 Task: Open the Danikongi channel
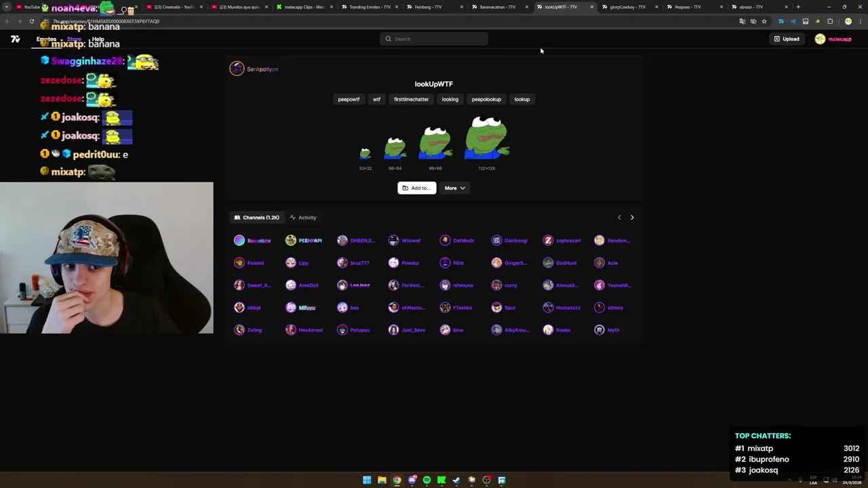[x=509, y=241]
